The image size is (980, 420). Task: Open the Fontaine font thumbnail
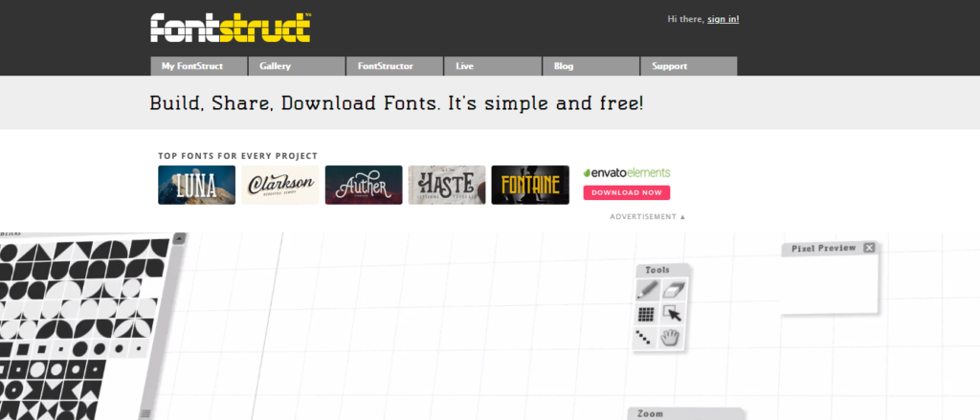[530, 185]
